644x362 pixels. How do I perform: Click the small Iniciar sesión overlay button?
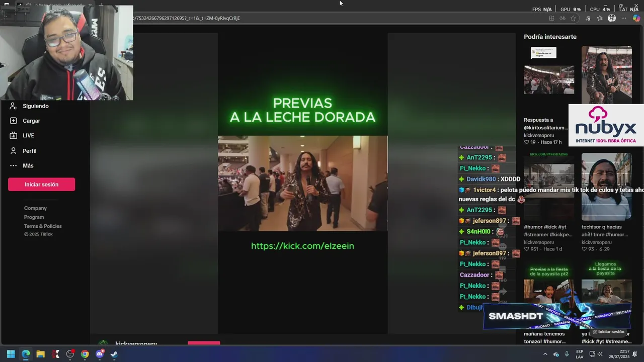tap(608, 332)
